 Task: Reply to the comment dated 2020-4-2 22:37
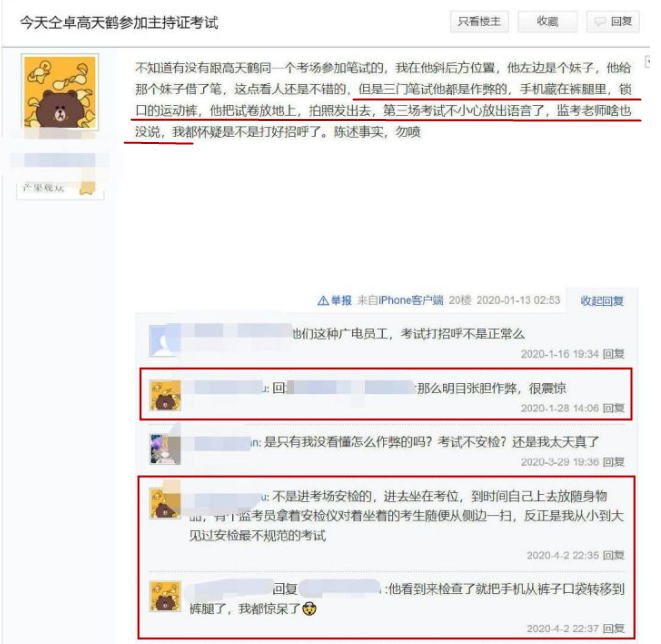[x=613, y=629]
